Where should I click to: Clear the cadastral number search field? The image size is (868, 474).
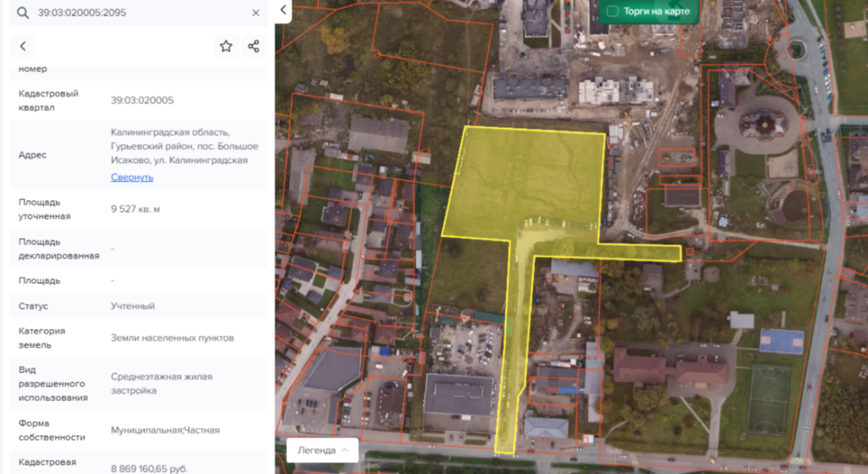click(x=256, y=13)
